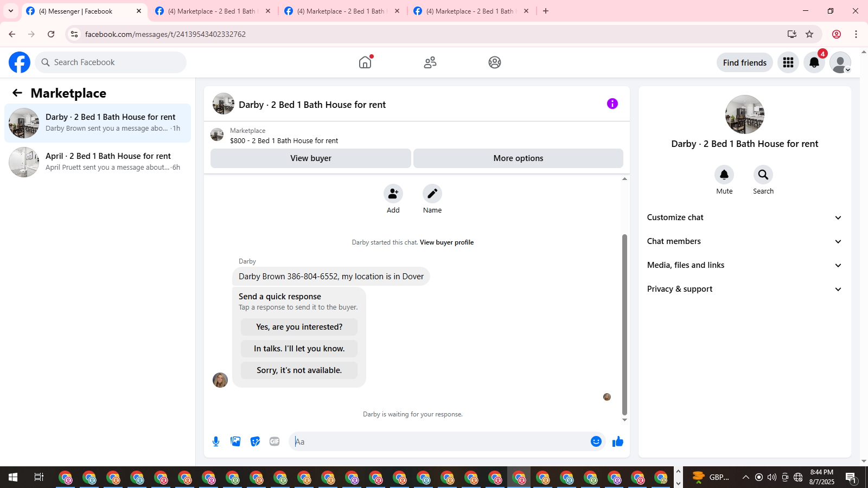
Task: Open Task View on the taskbar
Action: click(x=39, y=477)
